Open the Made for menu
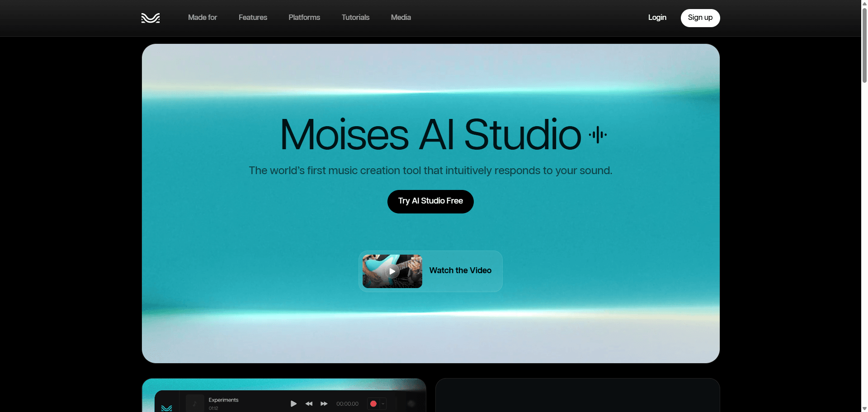 203,18
